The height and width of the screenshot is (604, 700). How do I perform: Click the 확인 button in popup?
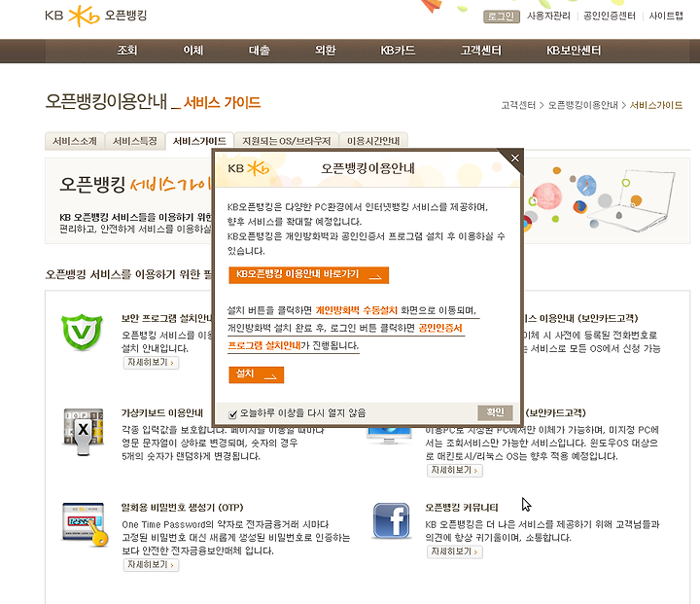pos(495,412)
